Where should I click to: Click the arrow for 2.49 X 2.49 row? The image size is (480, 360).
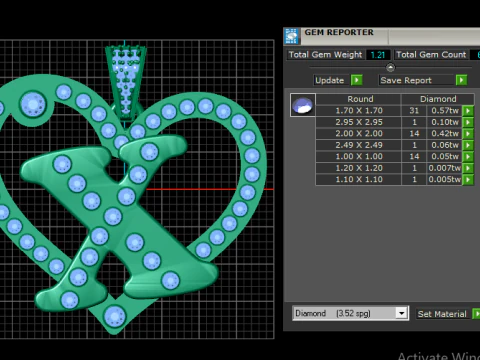(x=468, y=145)
